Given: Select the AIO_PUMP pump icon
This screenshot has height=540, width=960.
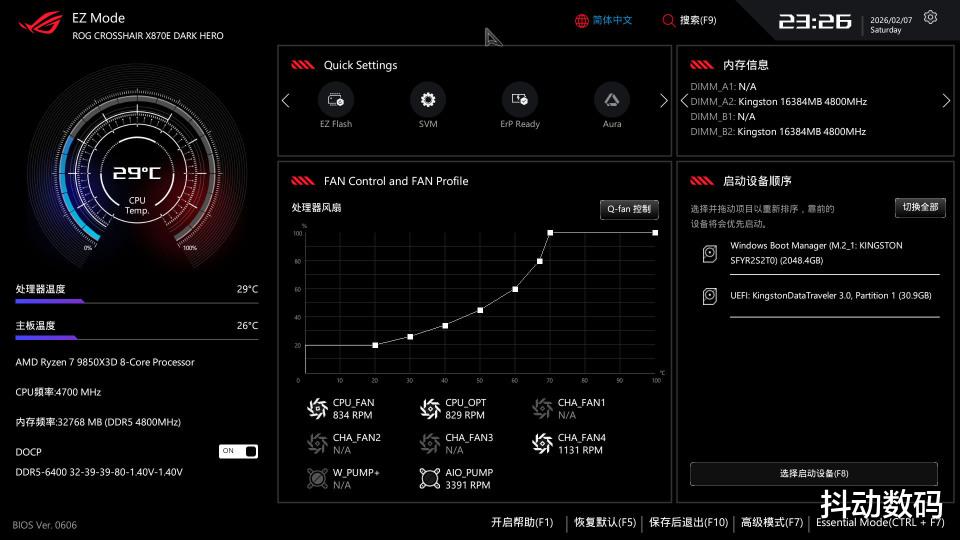Looking at the screenshot, I should [430, 478].
